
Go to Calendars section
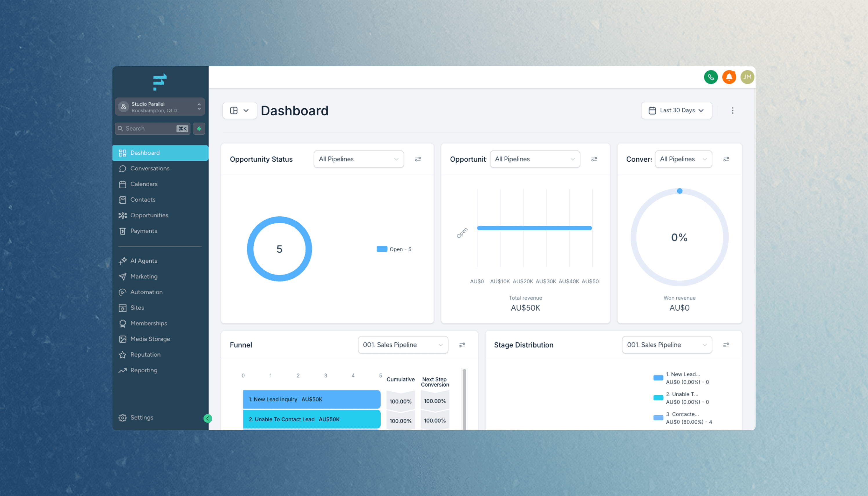click(160, 184)
